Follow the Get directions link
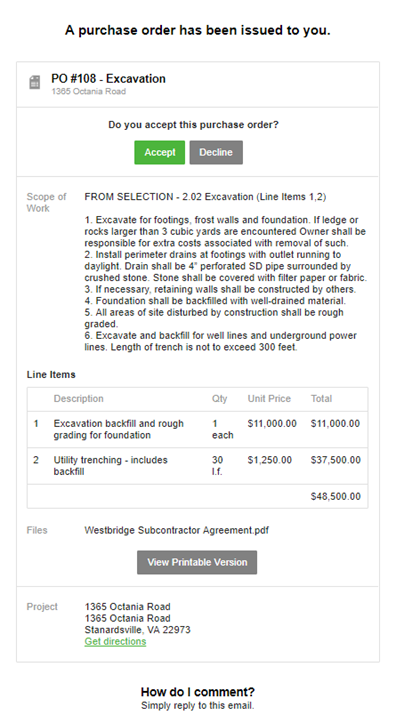This screenshot has height=715, width=396. click(115, 641)
